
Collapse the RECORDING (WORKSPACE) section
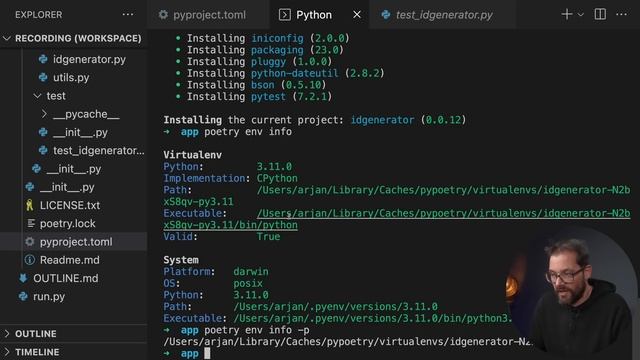[7, 38]
